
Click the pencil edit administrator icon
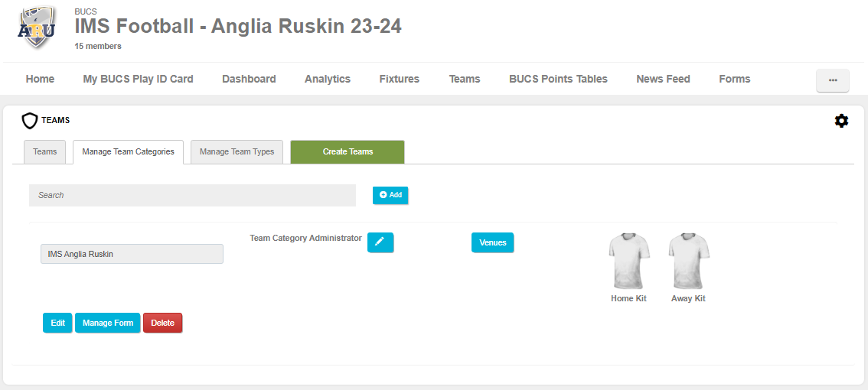click(380, 242)
